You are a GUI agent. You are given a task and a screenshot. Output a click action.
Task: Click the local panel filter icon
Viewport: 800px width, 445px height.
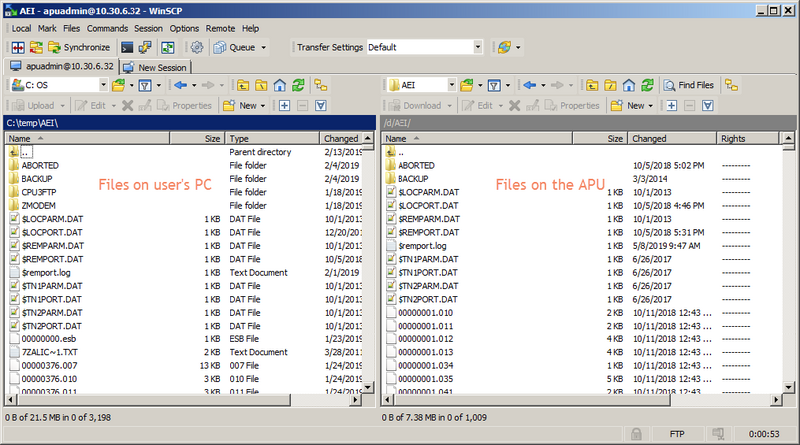(145, 85)
